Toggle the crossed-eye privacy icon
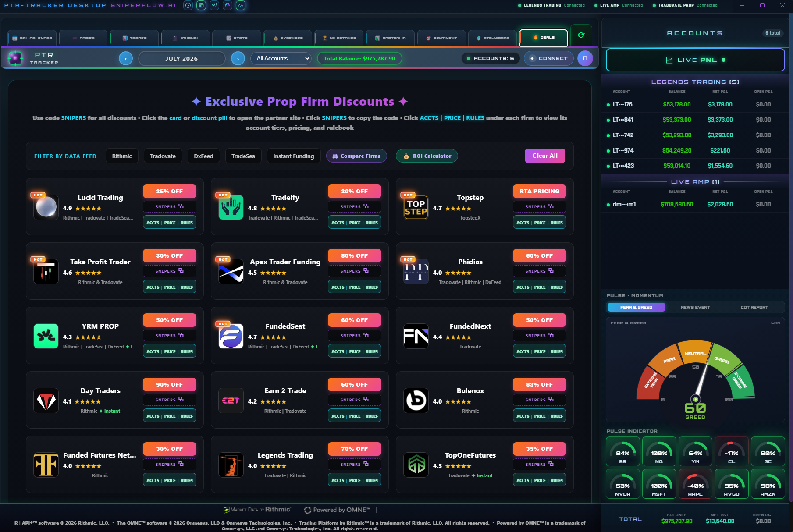Image resolution: width=793 pixels, height=532 pixels. pyautogui.click(x=214, y=5)
